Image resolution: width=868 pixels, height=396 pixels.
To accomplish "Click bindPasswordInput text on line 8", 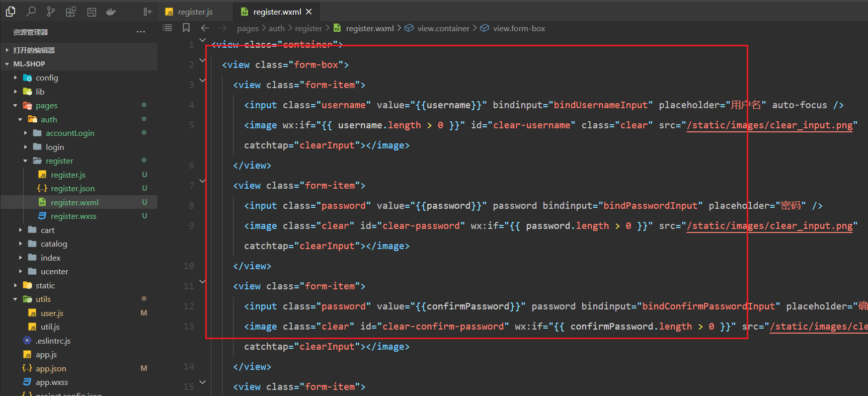I will pos(651,206).
